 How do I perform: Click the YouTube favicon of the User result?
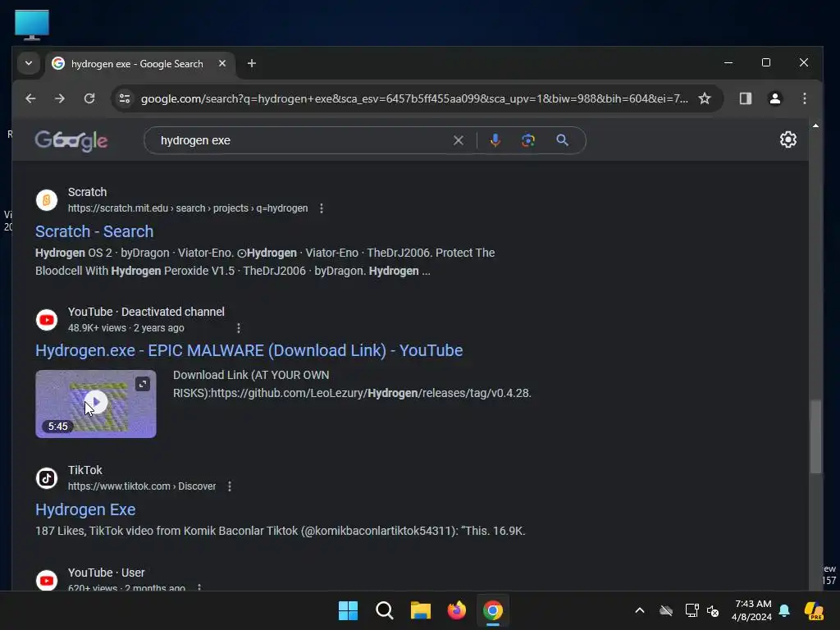47,580
